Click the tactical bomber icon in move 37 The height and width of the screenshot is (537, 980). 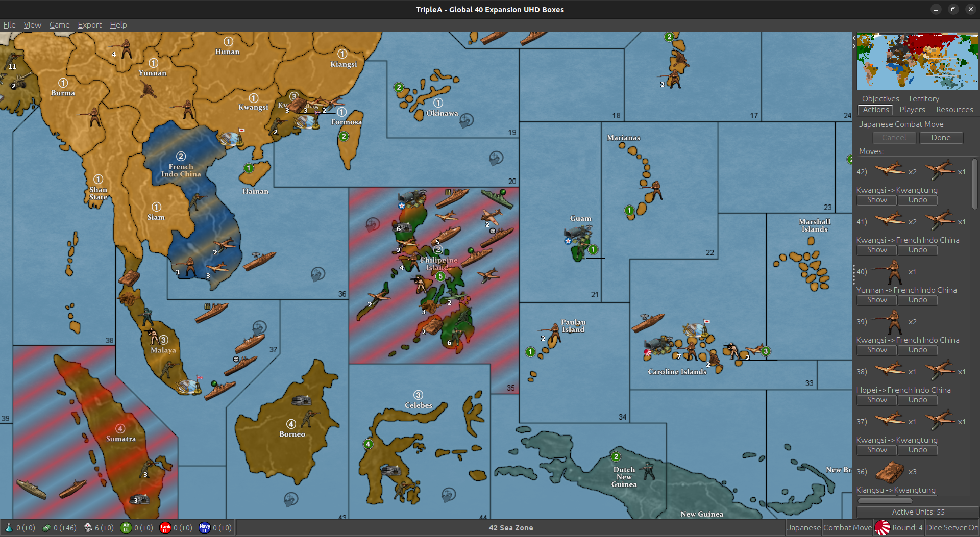tap(940, 420)
